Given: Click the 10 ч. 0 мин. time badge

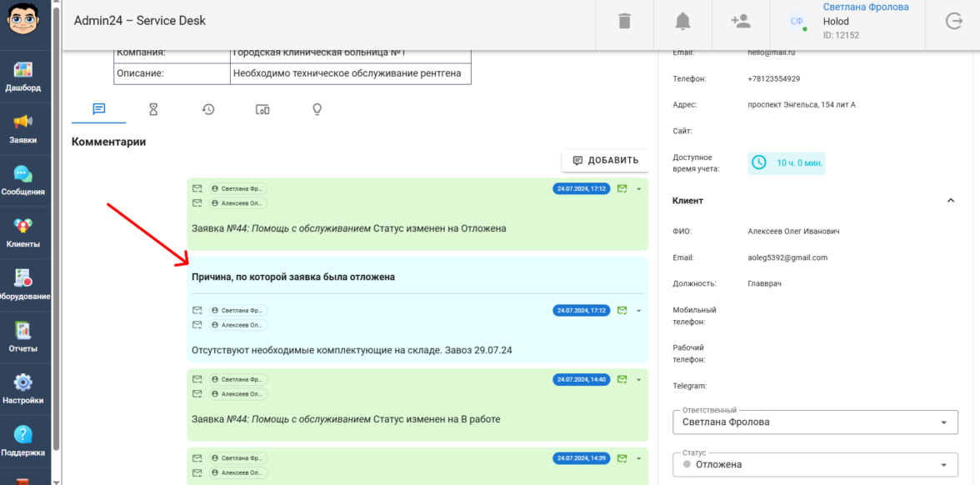Looking at the screenshot, I should pos(787,163).
